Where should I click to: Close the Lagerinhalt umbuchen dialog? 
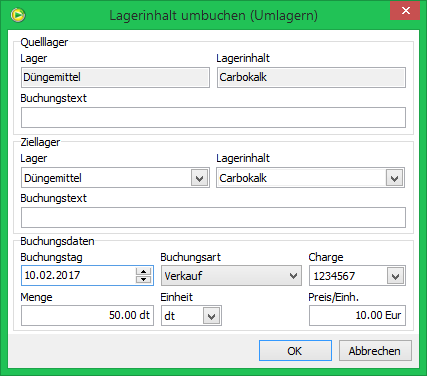click(405, 11)
